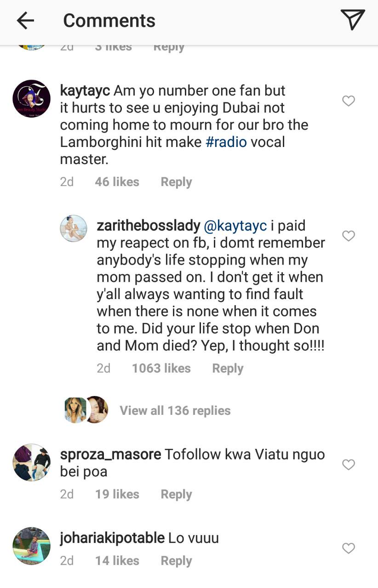
Task: Tap the share paper-plane icon
Action: tap(353, 20)
